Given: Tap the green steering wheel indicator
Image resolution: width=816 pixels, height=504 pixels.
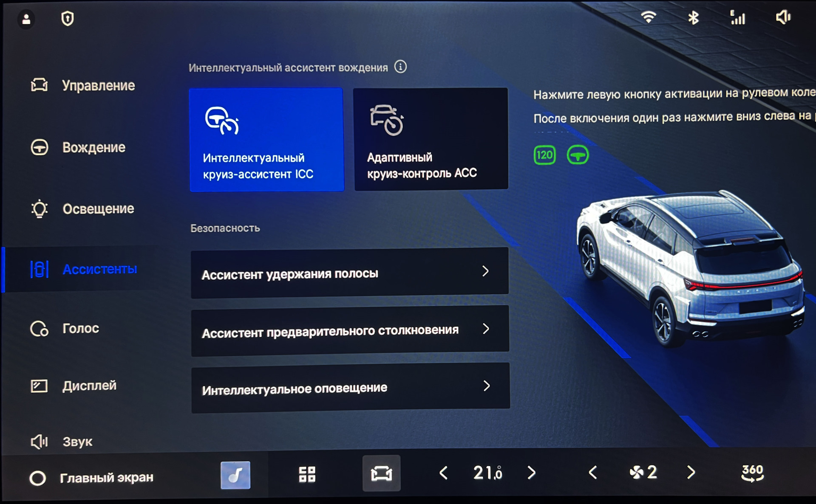Looking at the screenshot, I should coord(578,155).
